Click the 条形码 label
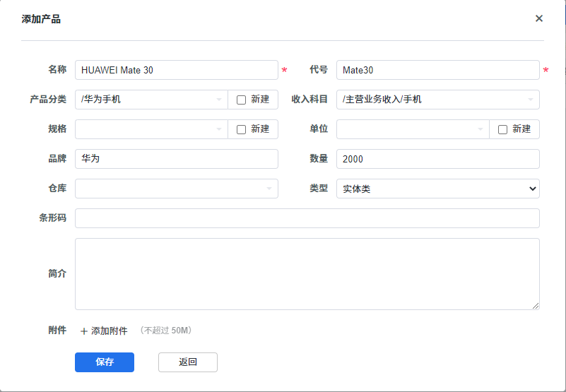Image resolution: width=566 pixels, height=392 pixels. 53,218
